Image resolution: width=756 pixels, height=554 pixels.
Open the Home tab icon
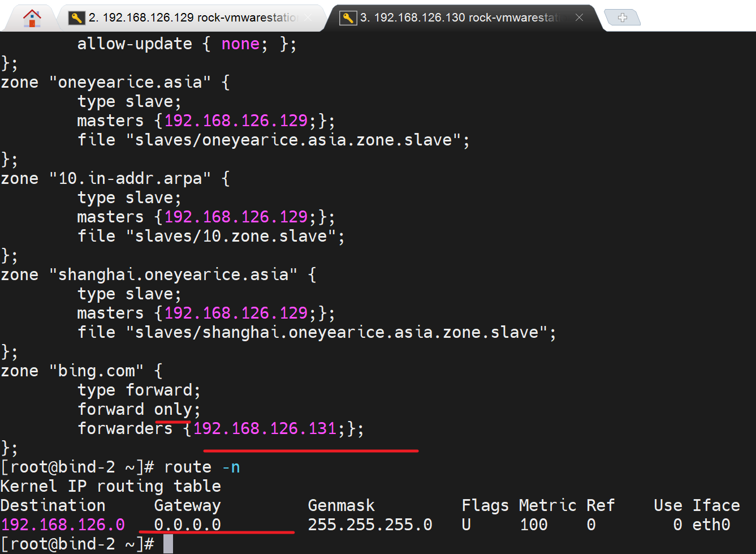point(32,18)
